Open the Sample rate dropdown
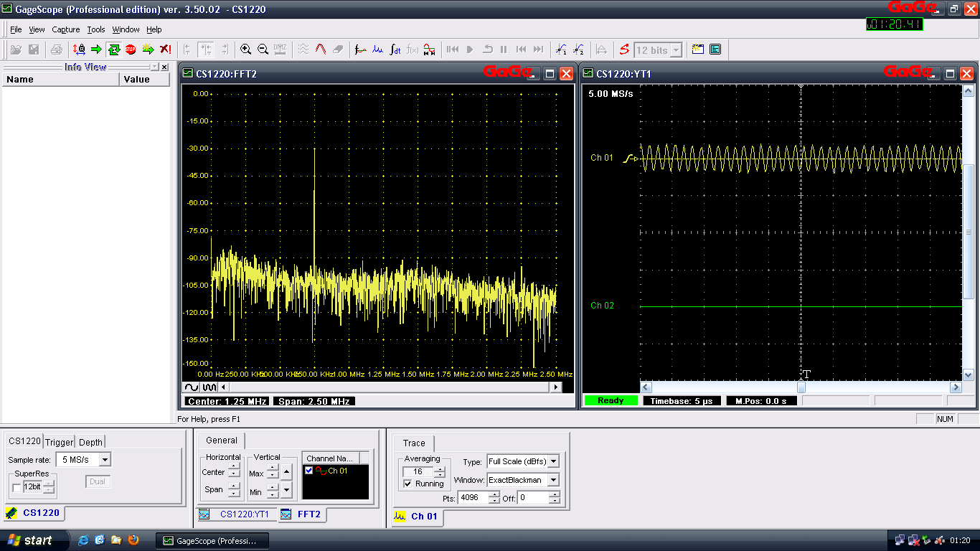This screenshot has height=551, width=980. (x=105, y=460)
